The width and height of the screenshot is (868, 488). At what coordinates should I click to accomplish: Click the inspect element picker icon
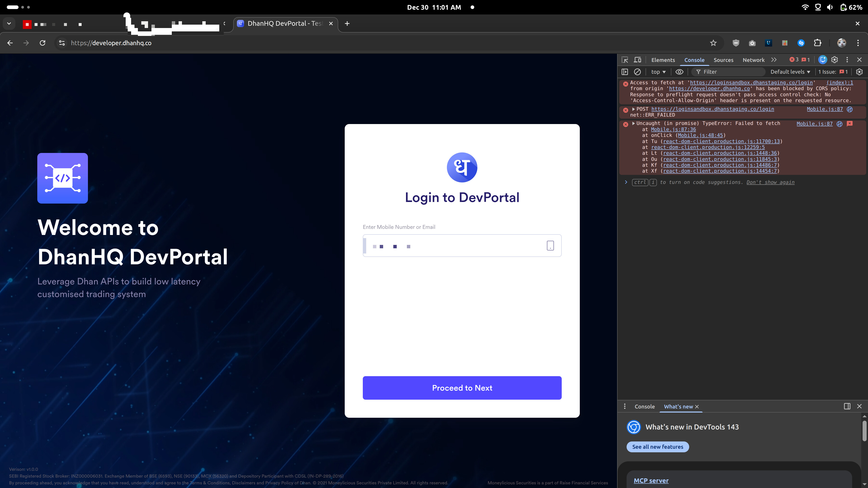click(x=625, y=60)
